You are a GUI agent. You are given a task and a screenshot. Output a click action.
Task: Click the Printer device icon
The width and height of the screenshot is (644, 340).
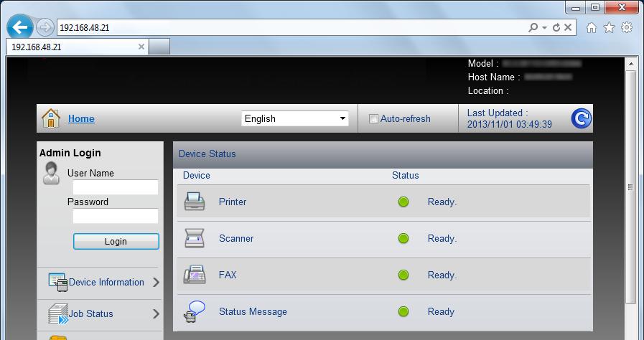tap(195, 201)
